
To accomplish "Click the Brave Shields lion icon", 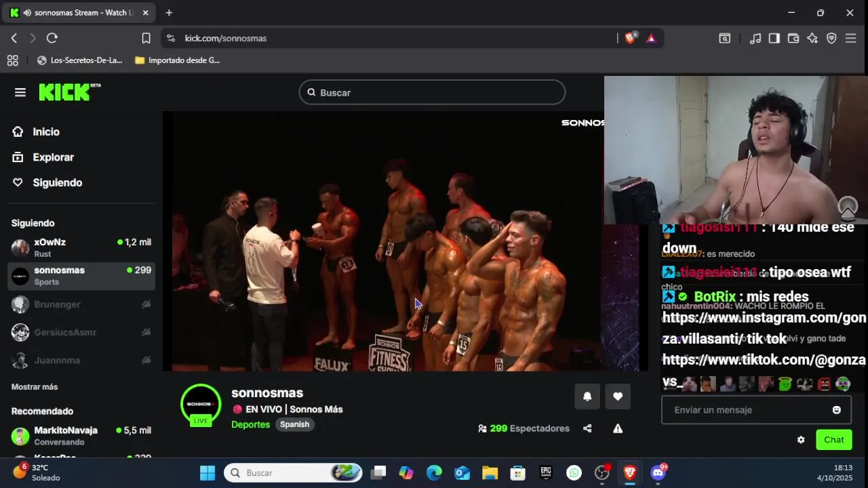I will [x=630, y=38].
